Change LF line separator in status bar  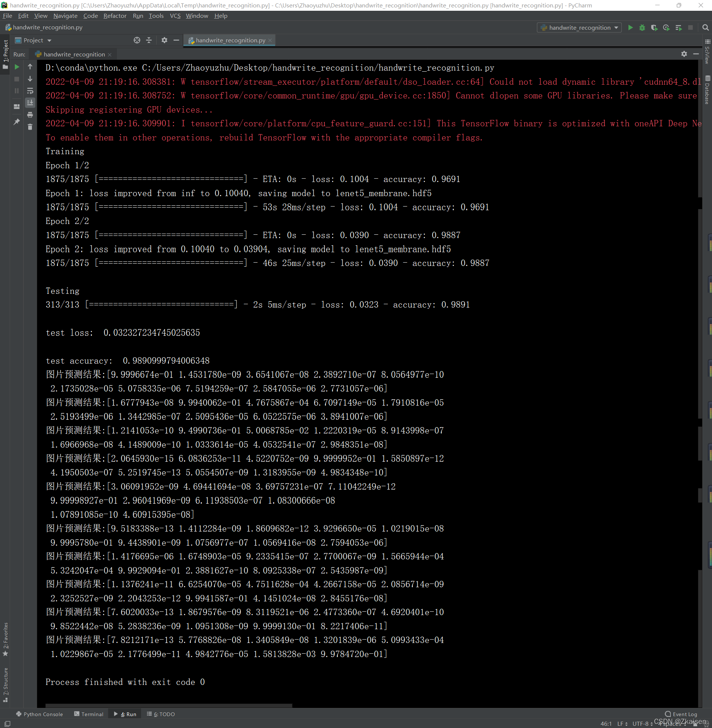point(622,724)
